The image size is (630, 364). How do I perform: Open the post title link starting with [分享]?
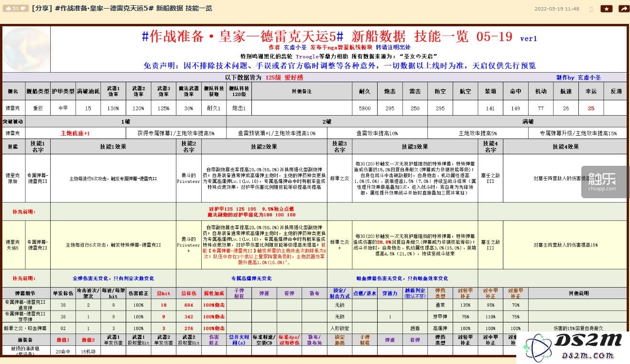pyautogui.click(x=122, y=9)
